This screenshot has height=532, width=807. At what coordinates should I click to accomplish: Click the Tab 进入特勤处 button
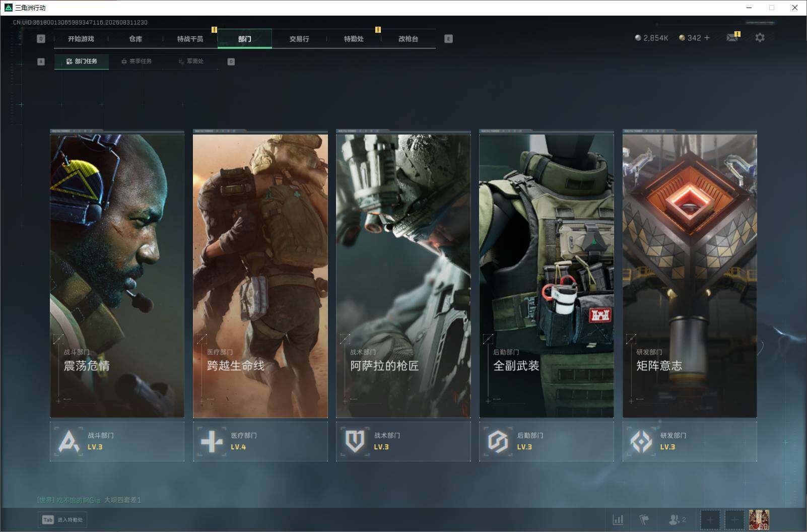click(x=62, y=520)
